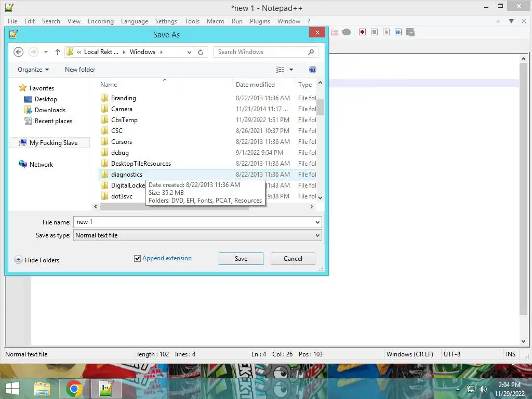The image size is (532, 399).
Task: Open File Explorer from the taskbar
Action: coord(42,389)
